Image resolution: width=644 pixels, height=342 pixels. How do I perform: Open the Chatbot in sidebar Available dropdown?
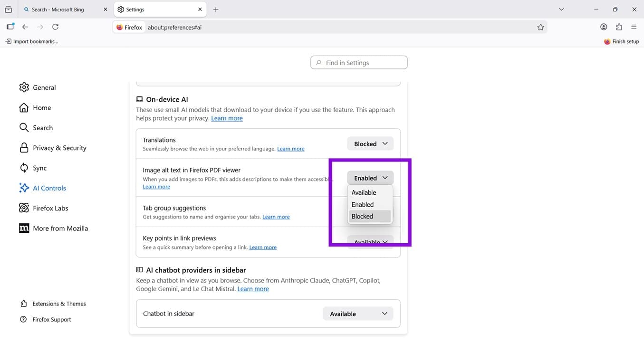click(x=358, y=314)
